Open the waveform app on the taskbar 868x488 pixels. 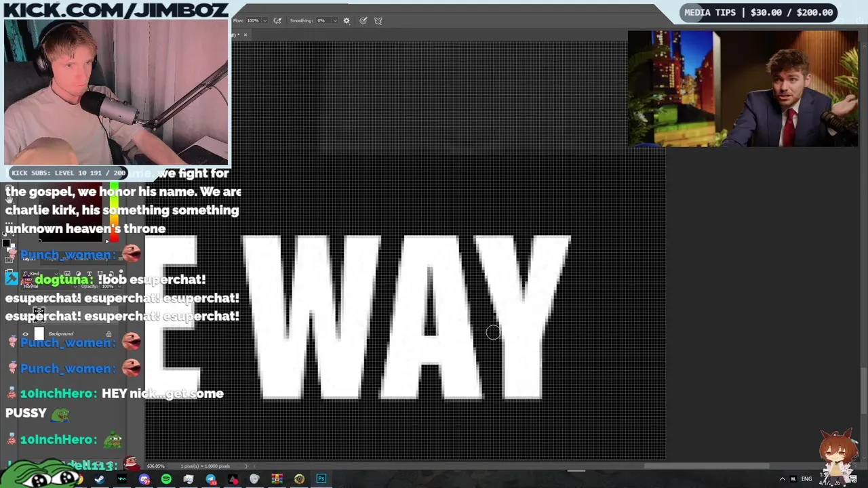(x=122, y=479)
